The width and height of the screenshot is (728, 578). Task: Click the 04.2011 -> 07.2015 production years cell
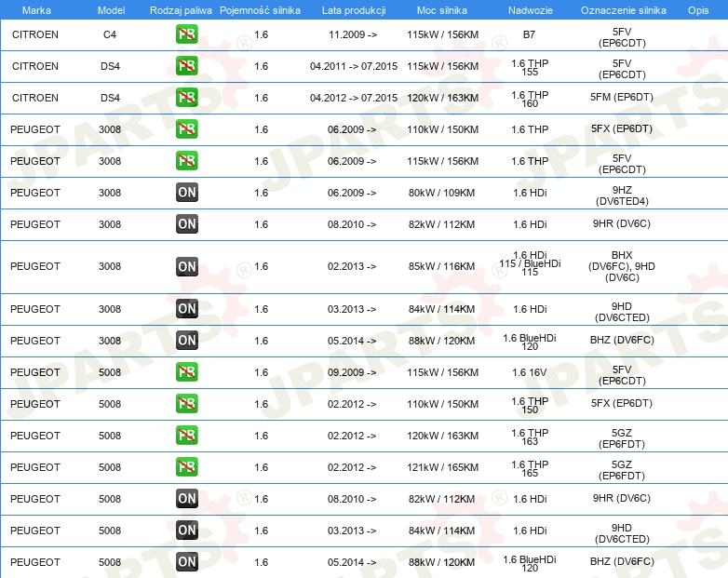click(x=354, y=66)
